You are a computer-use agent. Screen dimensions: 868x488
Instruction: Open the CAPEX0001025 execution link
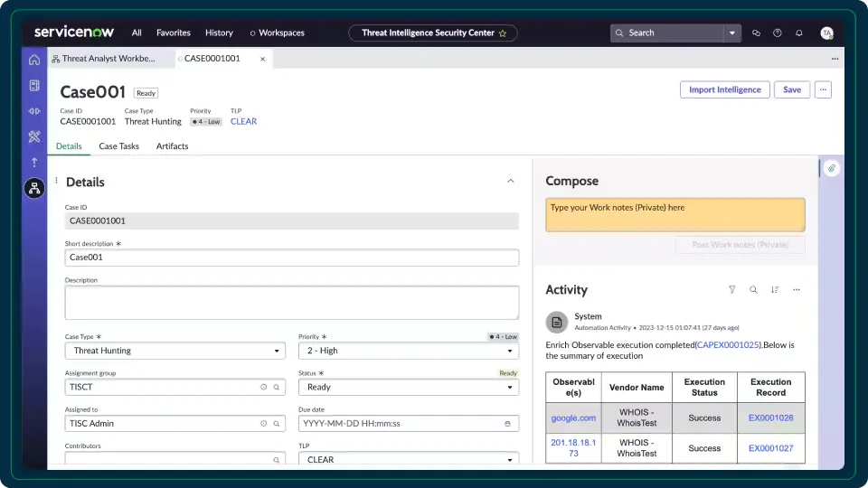tap(728, 344)
